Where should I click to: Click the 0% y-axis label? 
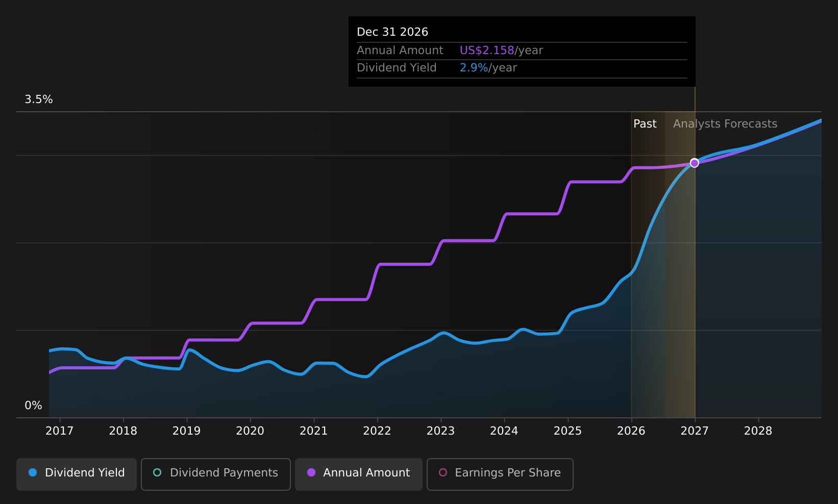[34, 406]
